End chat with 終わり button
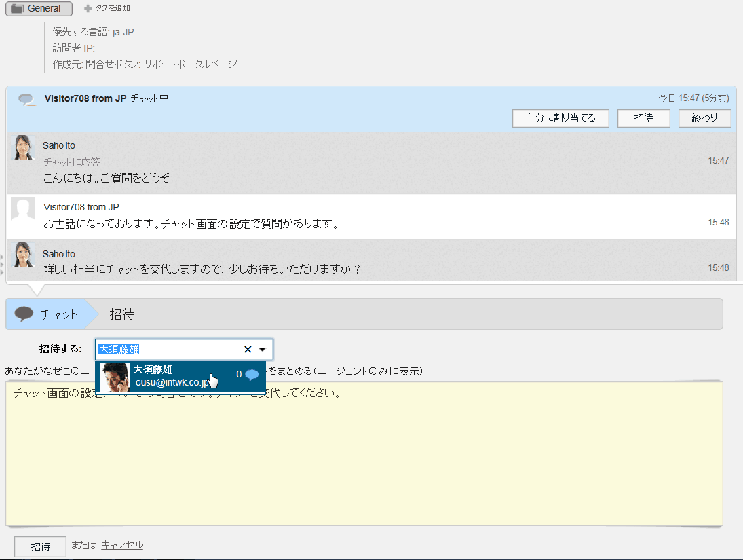The image size is (743, 560). [x=704, y=118]
